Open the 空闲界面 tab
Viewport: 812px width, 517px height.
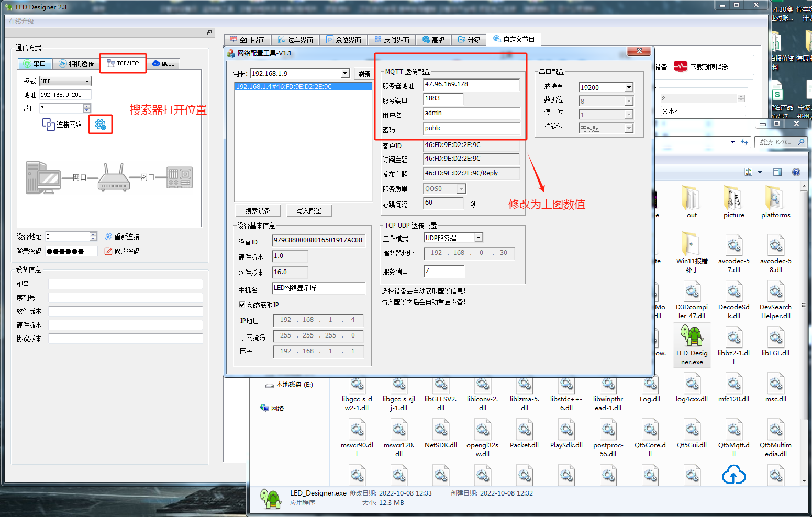coord(248,40)
